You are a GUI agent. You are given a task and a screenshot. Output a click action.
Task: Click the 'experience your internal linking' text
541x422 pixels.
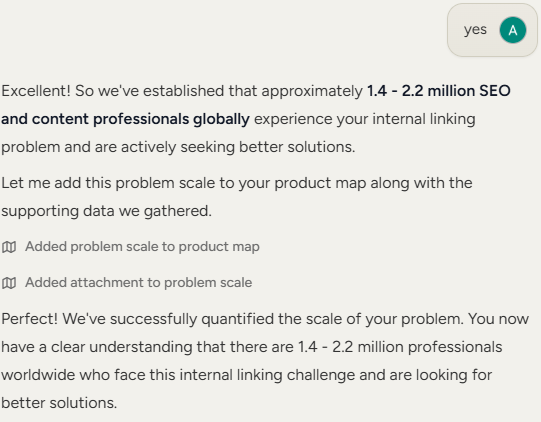pyautogui.click(x=365, y=119)
